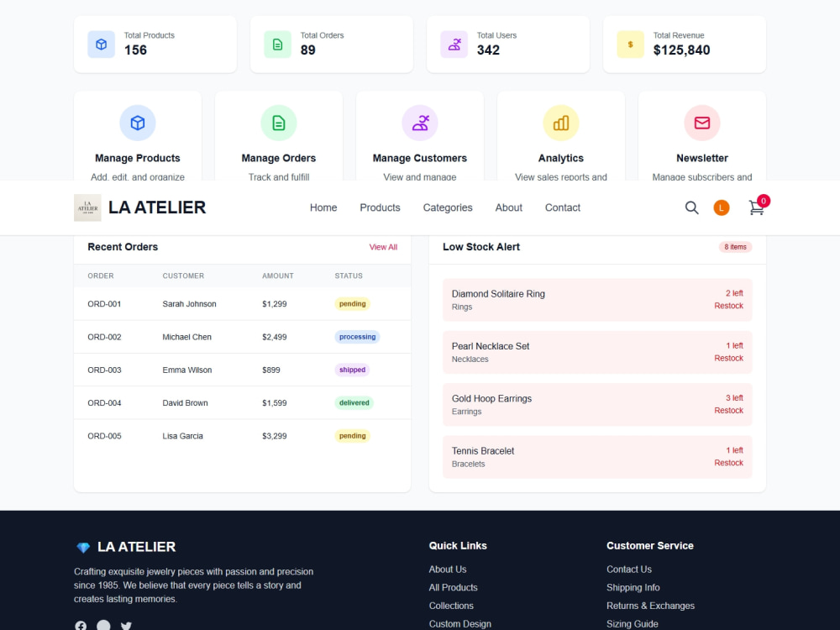Click the LA ATELIER brand name in navbar

(157, 207)
